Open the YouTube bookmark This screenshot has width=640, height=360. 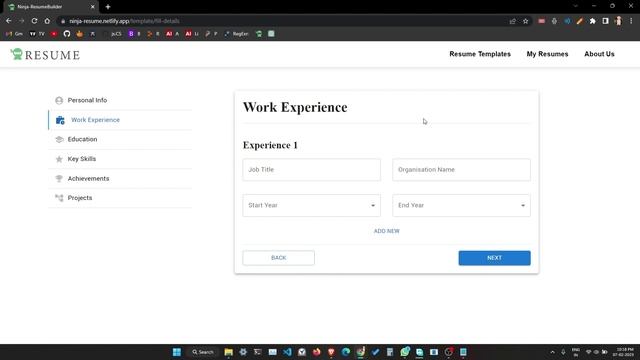point(54,34)
